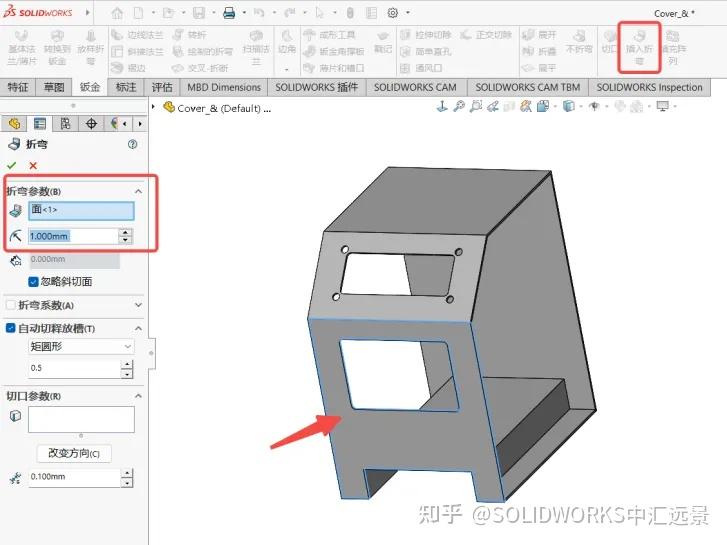This screenshot has width=727, height=545.
Task: Toggle the 折弯系数 checkbox
Action: coord(10,305)
